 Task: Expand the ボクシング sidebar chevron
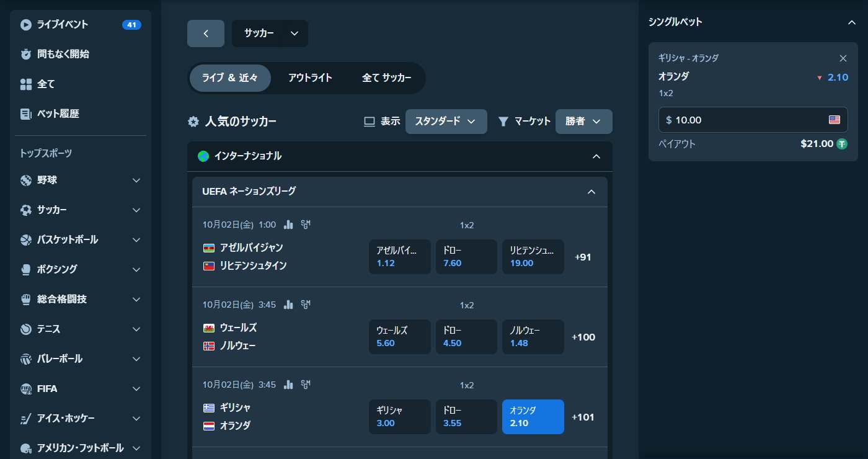click(x=136, y=270)
